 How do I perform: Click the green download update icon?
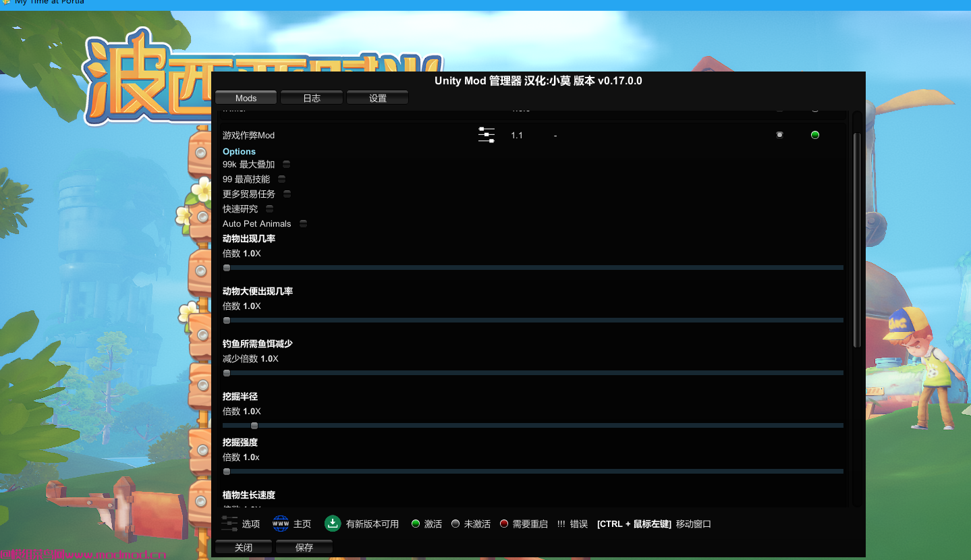[x=332, y=524]
